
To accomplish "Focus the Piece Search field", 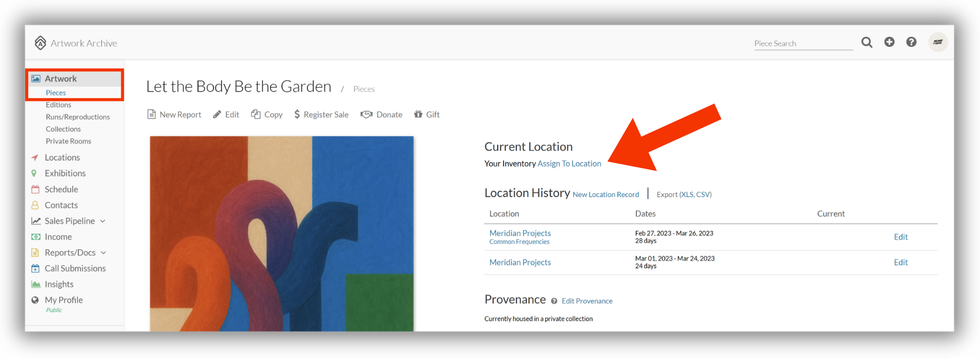I will click(803, 43).
